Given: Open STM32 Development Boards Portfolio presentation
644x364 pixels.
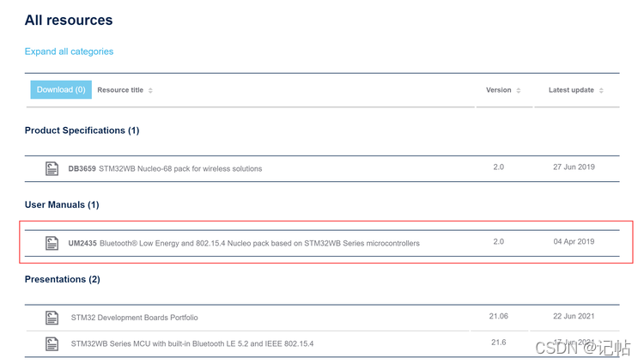Looking at the screenshot, I should pos(134,318).
